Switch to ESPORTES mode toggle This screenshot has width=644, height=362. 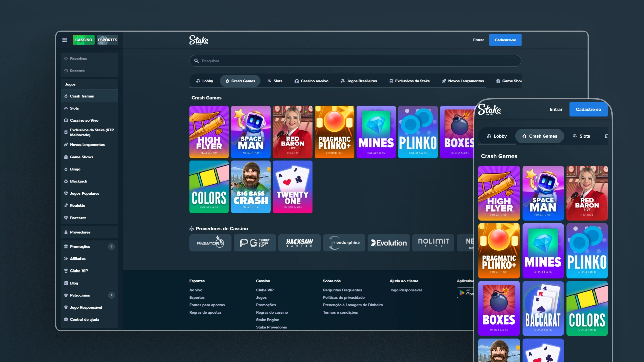107,40
